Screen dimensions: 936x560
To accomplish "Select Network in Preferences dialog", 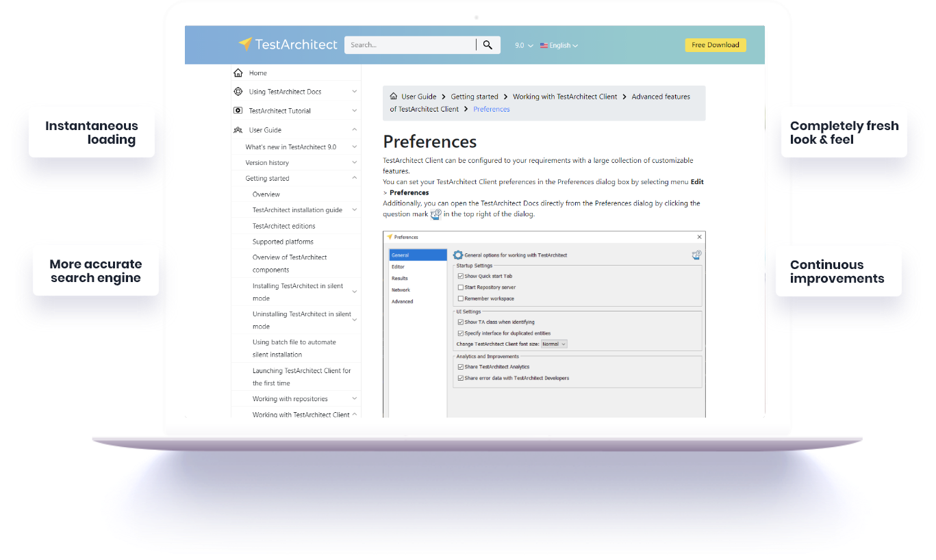I will coord(401,290).
